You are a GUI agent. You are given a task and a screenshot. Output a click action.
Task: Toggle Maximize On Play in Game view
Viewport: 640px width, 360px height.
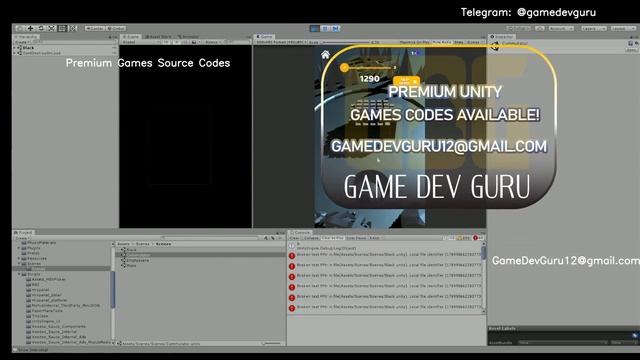[x=415, y=42]
